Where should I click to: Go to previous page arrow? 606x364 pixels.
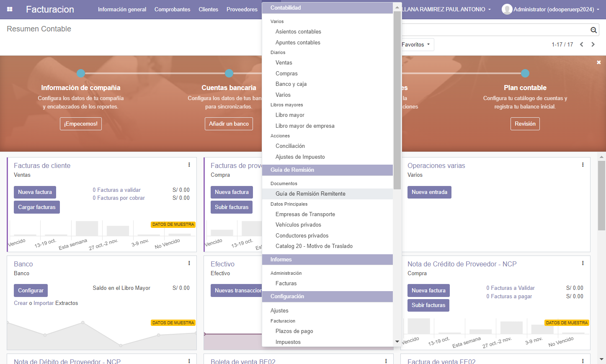[582, 44]
